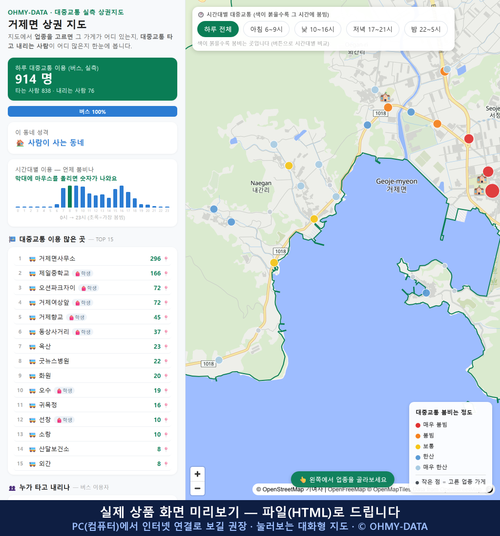Click the light blue marker by the bottom 1018 sign
The width and height of the screenshot is (500, 536).
coord(219,360)
